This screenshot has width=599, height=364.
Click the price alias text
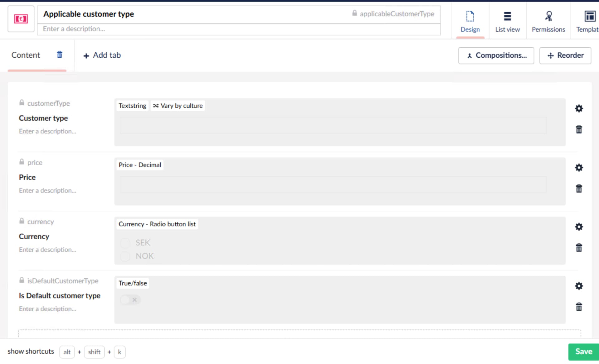click(35, 163)
